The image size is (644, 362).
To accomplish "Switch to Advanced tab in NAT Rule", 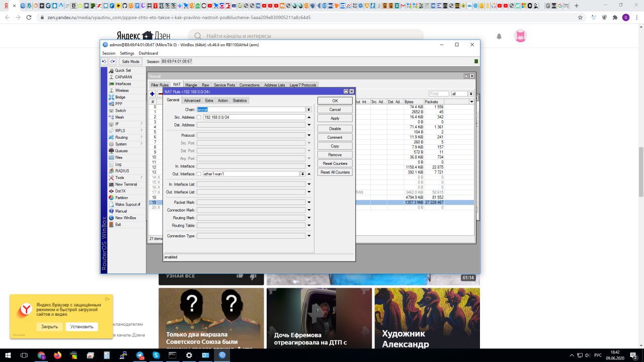I will [x=192, y=101].
